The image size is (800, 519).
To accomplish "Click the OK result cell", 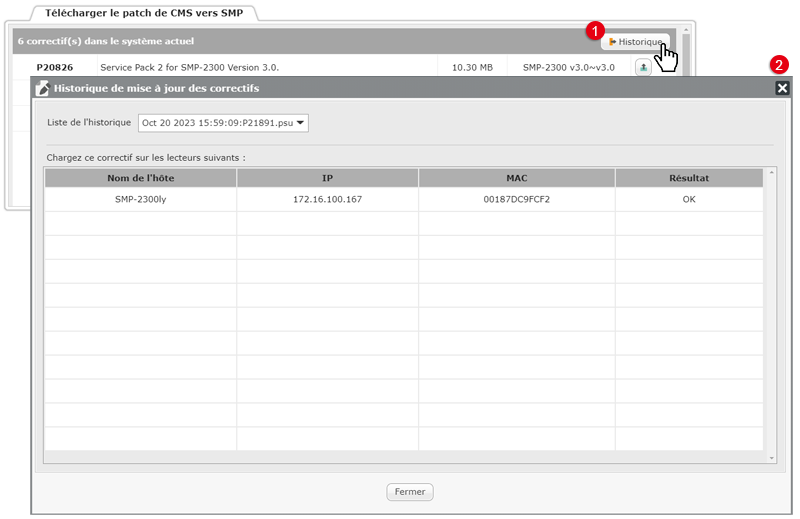I will (x=688, y=200).
